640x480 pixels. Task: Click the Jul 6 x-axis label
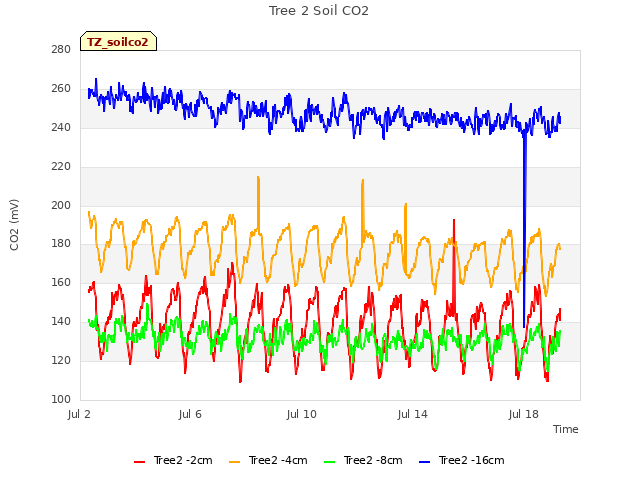pyautogui.click(x=190, y=414)
